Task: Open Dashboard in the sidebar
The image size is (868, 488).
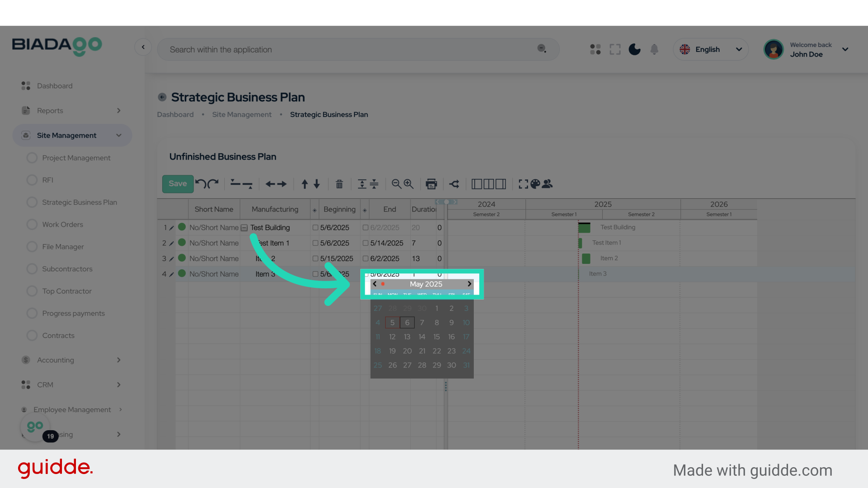Action: pos(54,86)
